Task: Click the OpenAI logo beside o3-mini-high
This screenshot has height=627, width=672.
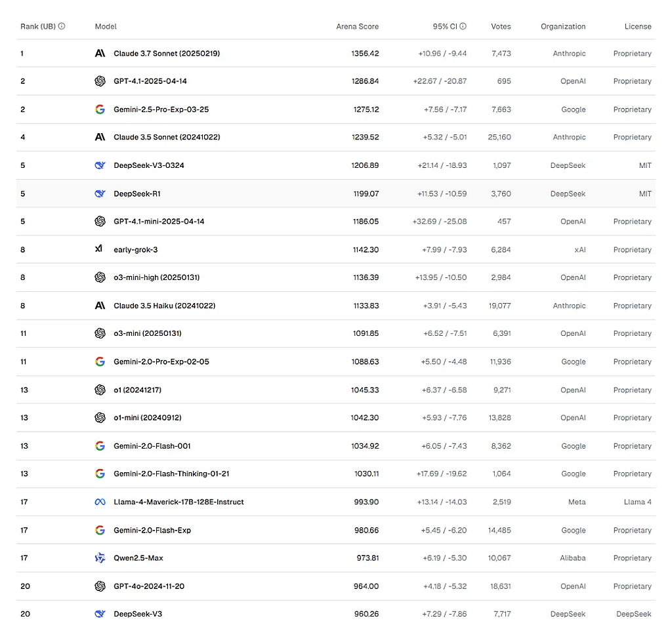Action: click(100, 277)
